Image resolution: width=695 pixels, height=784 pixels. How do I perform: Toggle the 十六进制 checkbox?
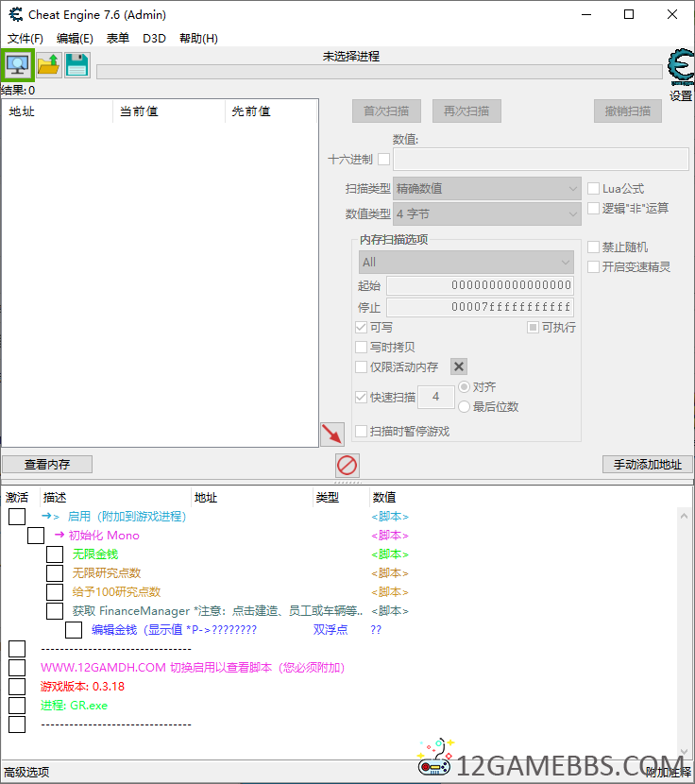tap(384, 160)
